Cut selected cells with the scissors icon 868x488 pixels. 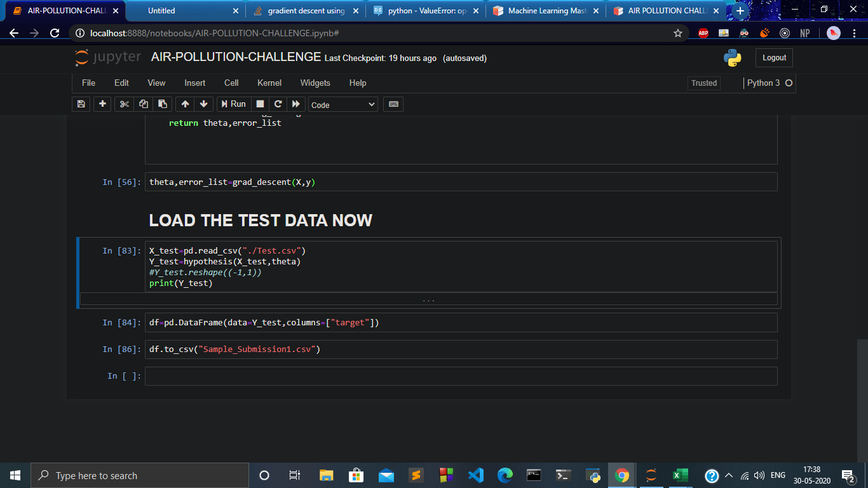pos(125,104)
